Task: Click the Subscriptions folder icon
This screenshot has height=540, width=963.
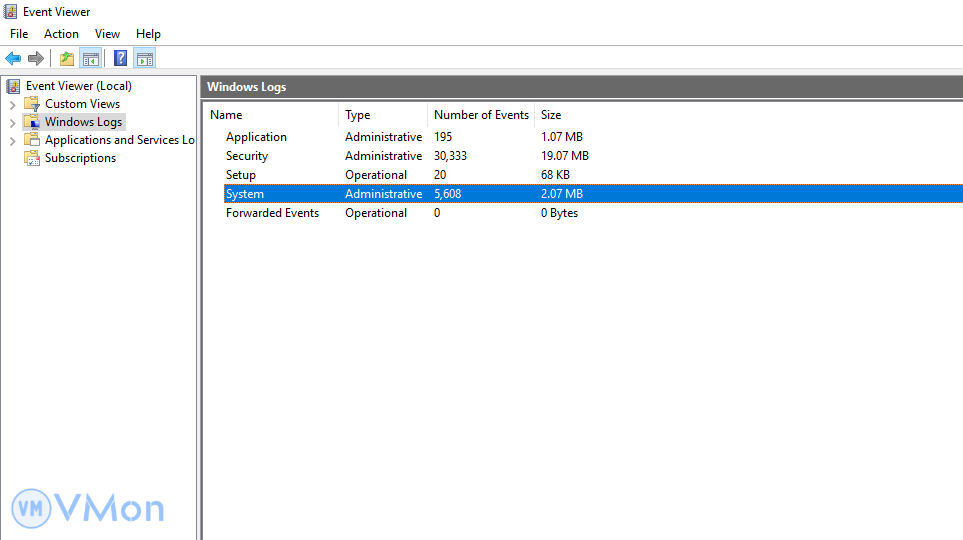Action: point(32,158)
